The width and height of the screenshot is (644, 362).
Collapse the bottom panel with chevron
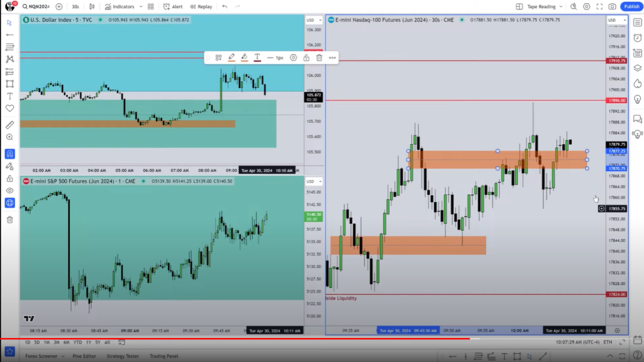coord(610,356)
